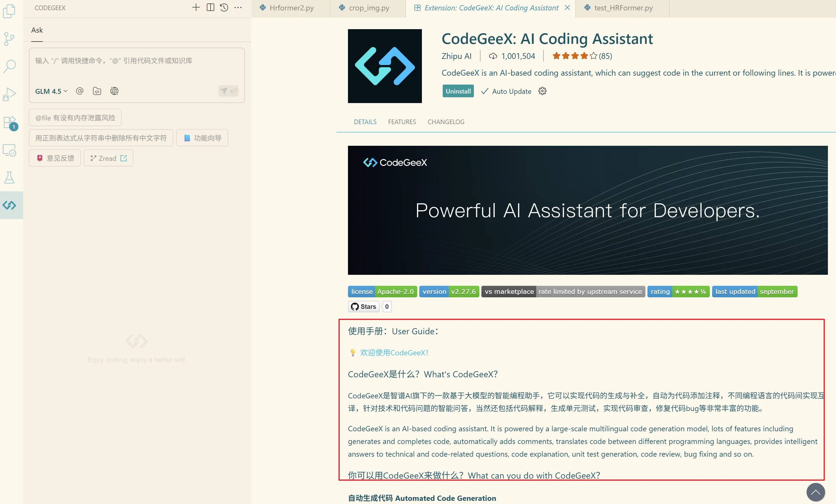Open the Search view in activity bar
The height and width of the screenshot is (504, 836).
pos(9,66)
